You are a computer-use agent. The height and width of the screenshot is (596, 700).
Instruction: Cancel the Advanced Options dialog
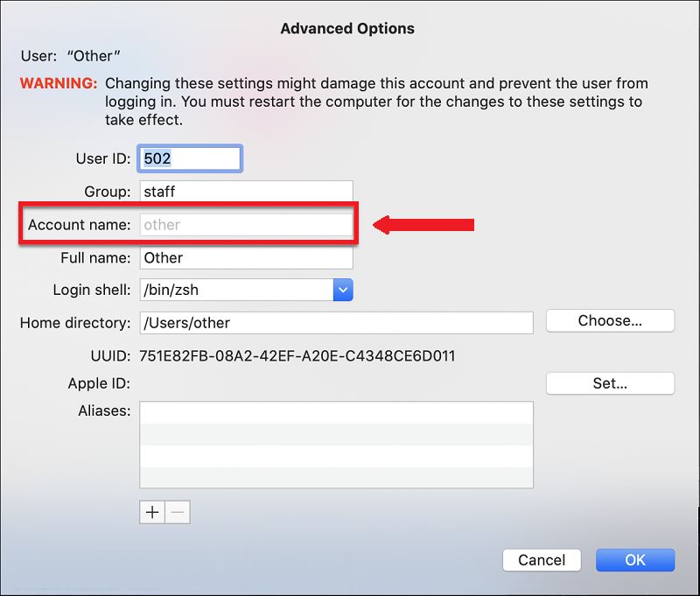pos(542,560)
